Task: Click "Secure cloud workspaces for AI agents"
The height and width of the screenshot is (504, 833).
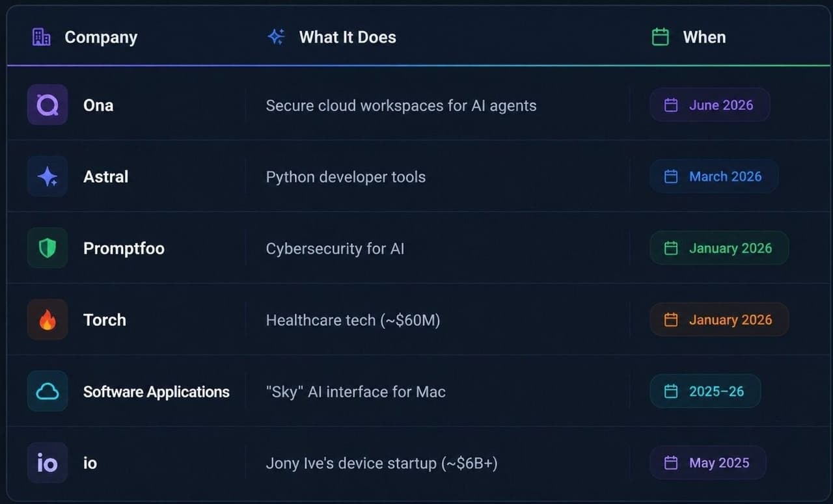Action: point(401,106)
